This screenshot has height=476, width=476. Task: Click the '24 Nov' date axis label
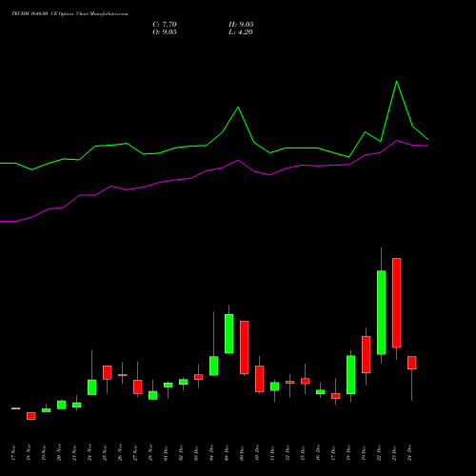[89, 453]
